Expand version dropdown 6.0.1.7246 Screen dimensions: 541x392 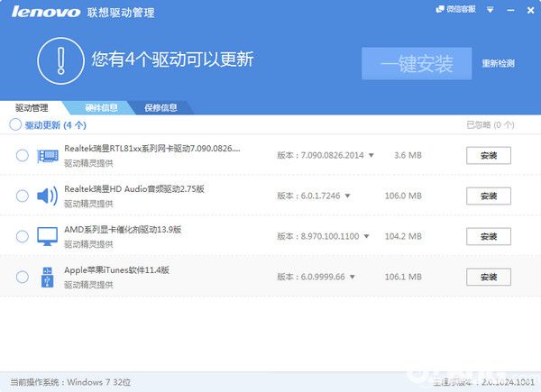click(347, 196)
